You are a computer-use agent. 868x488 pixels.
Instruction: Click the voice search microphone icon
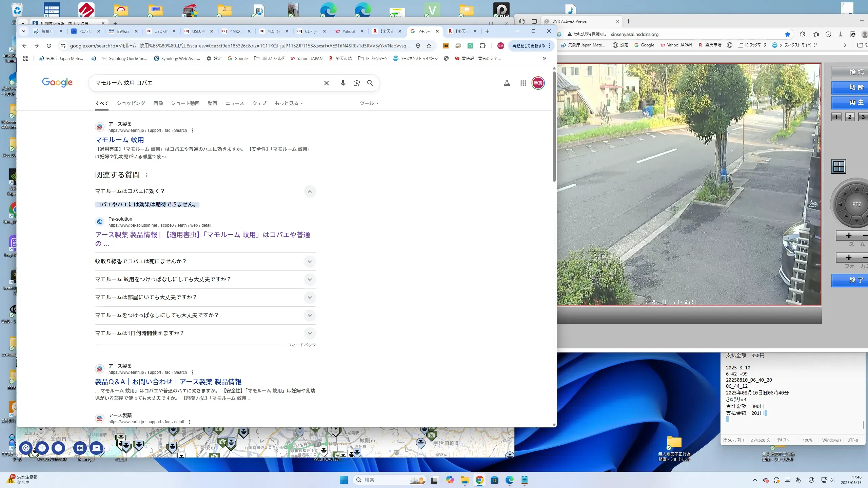pyautogui.click(x=343, y=83)
